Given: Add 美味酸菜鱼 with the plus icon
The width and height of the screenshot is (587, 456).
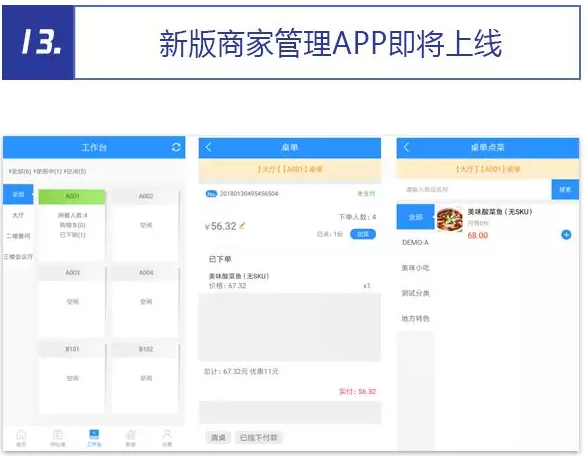Looking at the screenshot, I should tap(566, 235).
